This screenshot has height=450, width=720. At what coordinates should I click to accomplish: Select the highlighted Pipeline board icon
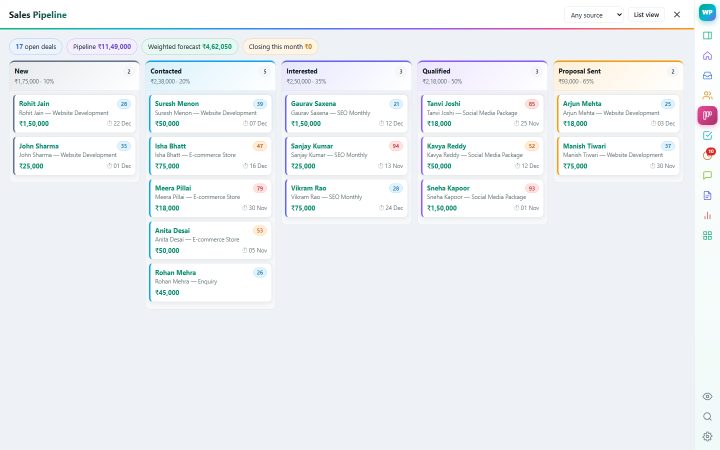[x=707, y=115]
